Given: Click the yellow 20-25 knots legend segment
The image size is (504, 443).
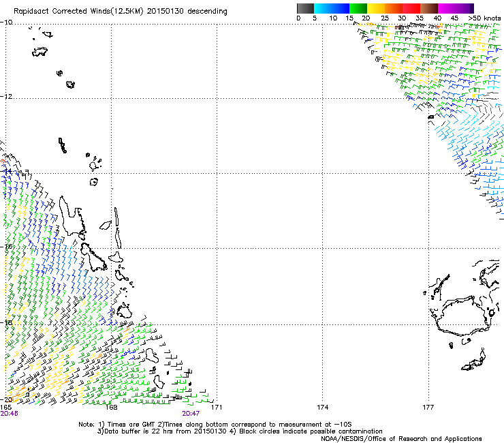Looking at the screenshot, I should (376, 8).
